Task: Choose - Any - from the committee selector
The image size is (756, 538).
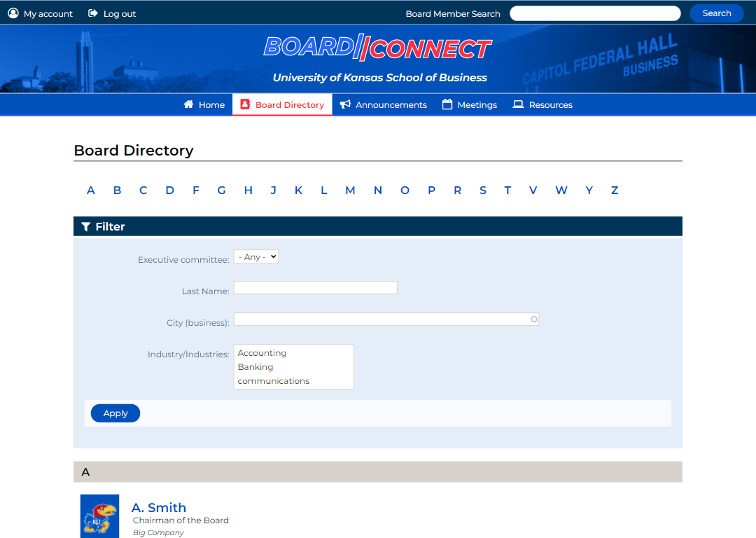Action: pyautogui.click(x=255, y=256)
